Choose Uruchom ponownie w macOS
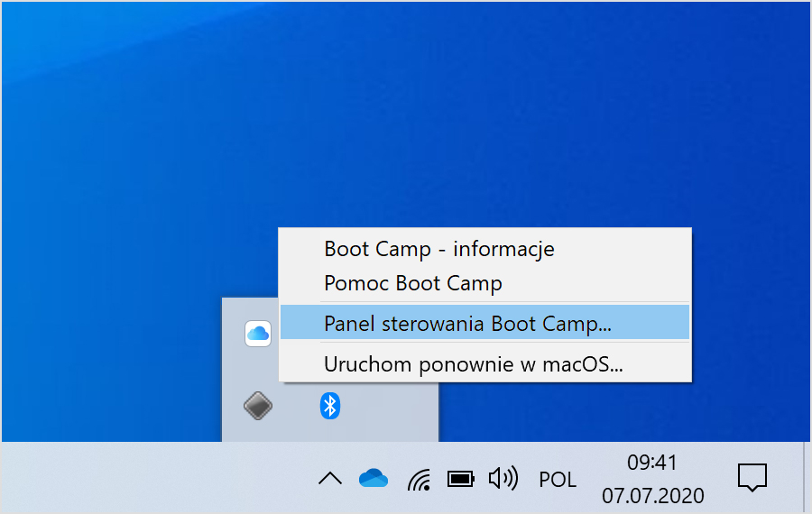This screenshot has width=812, height=514. tap(485, 364)
